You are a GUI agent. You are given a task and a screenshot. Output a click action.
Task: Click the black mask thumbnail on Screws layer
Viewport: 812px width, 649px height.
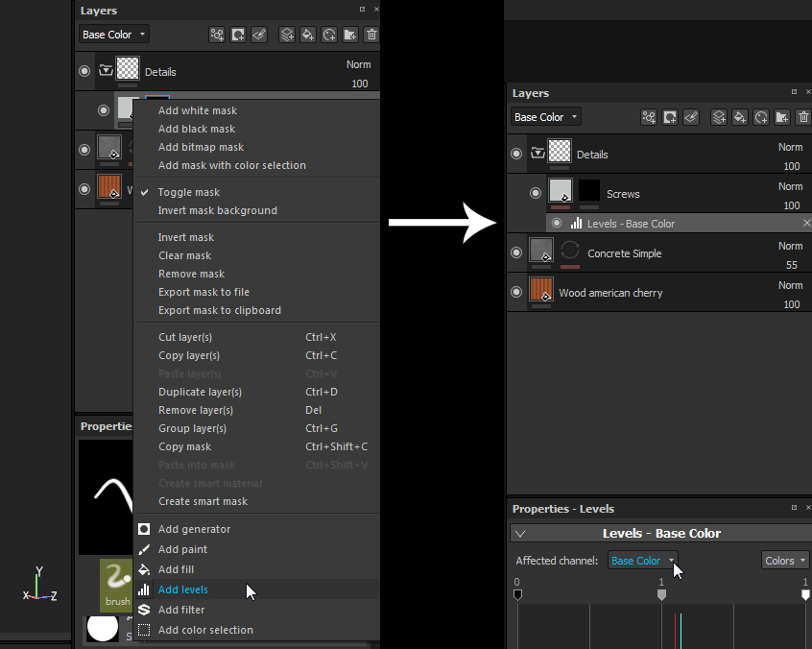[x=588, y=190]
